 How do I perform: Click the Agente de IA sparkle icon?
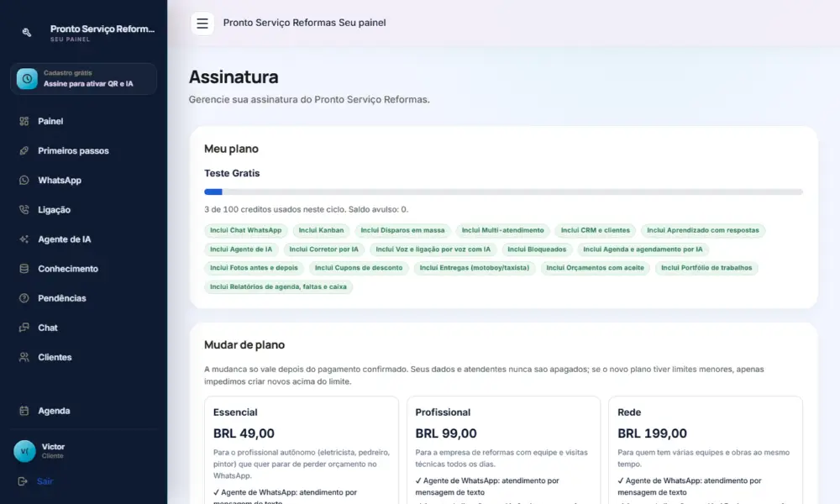24,239
